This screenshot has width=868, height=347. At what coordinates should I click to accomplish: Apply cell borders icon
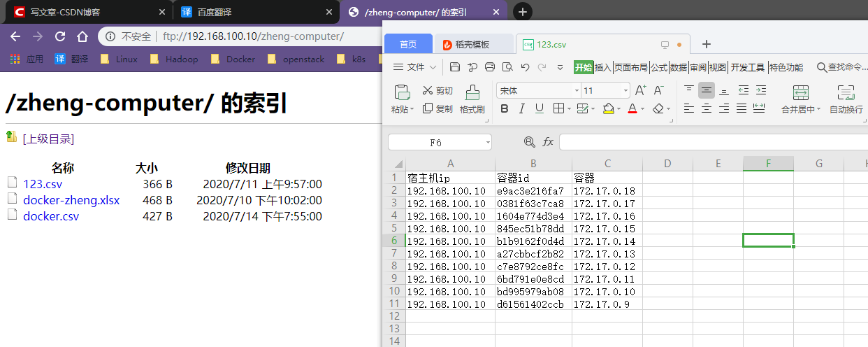point(558,108)
